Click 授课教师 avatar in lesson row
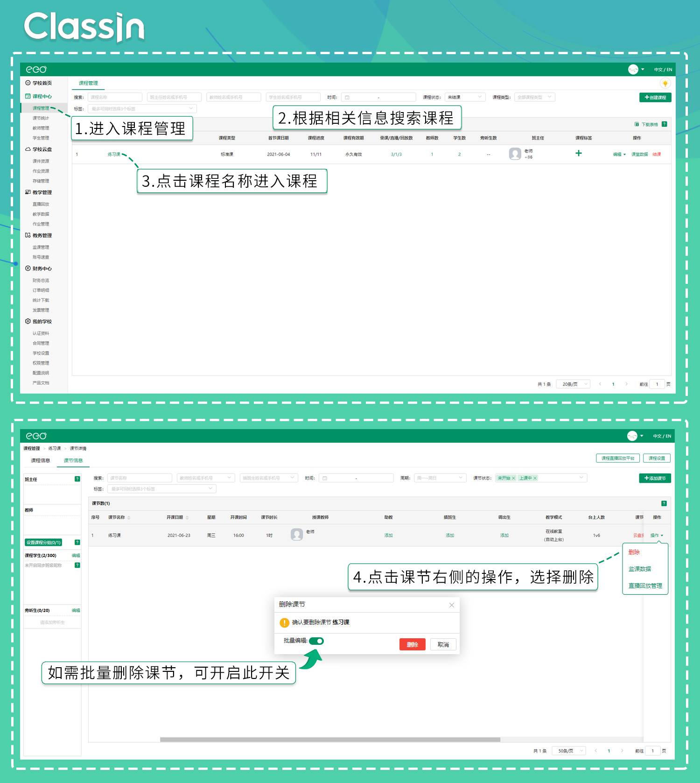 click(x=297, y=535)
